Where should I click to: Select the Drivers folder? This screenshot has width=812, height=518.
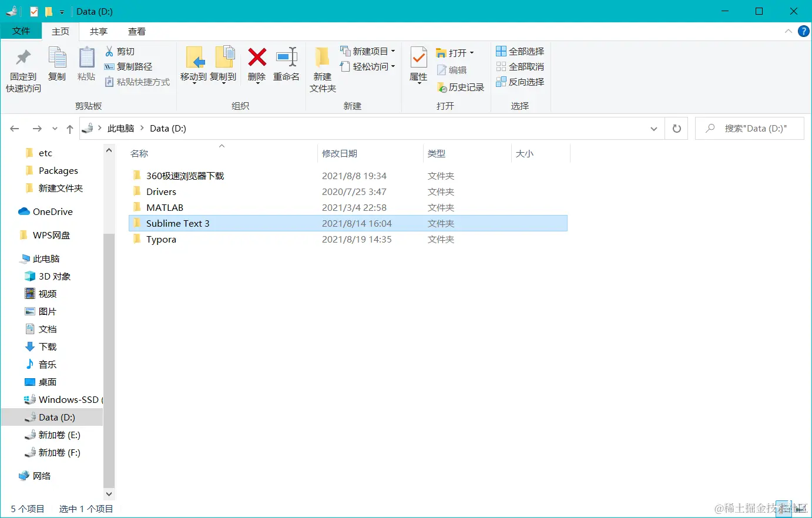tap(348, 191)
